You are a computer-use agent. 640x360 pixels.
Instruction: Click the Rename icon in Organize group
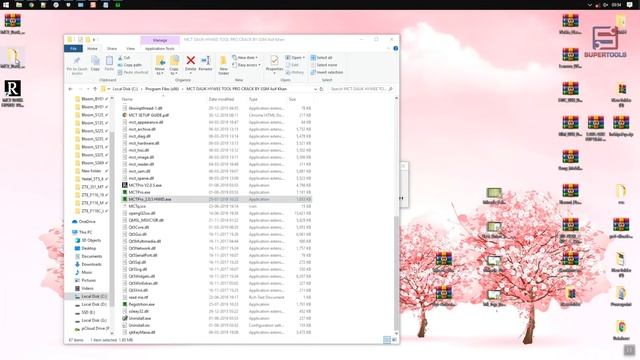tap(205, 60)
